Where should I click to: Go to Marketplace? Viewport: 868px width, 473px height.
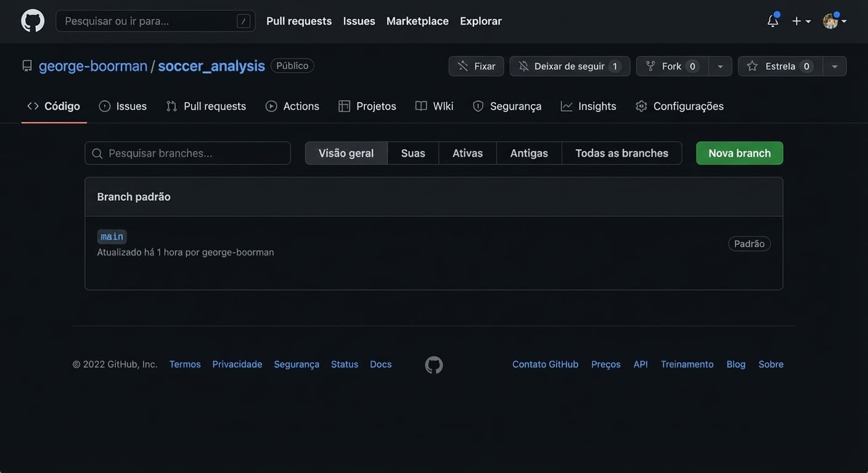(x=417, y=21)
